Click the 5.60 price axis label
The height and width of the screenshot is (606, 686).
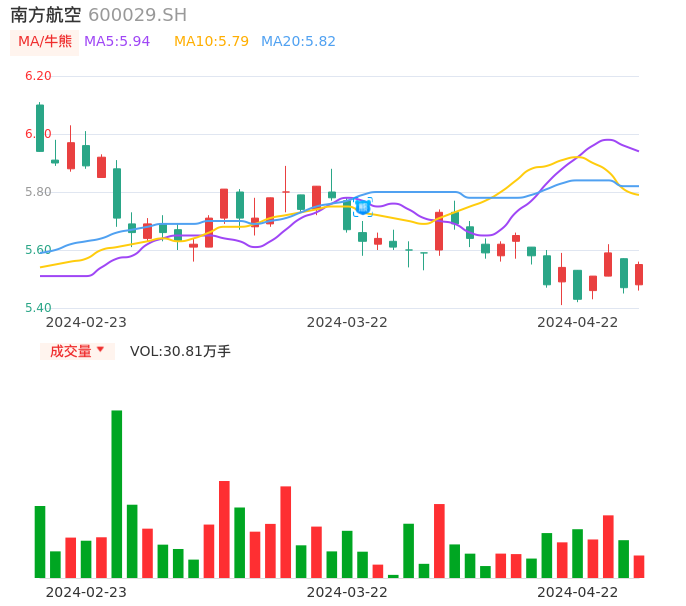pos(38,250)
